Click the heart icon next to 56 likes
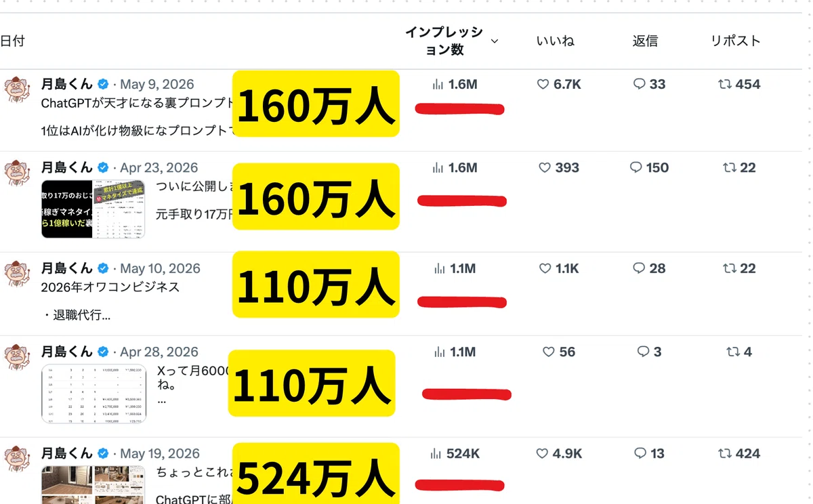The height and width of the screenshot is (504, 813). point(549,352)
